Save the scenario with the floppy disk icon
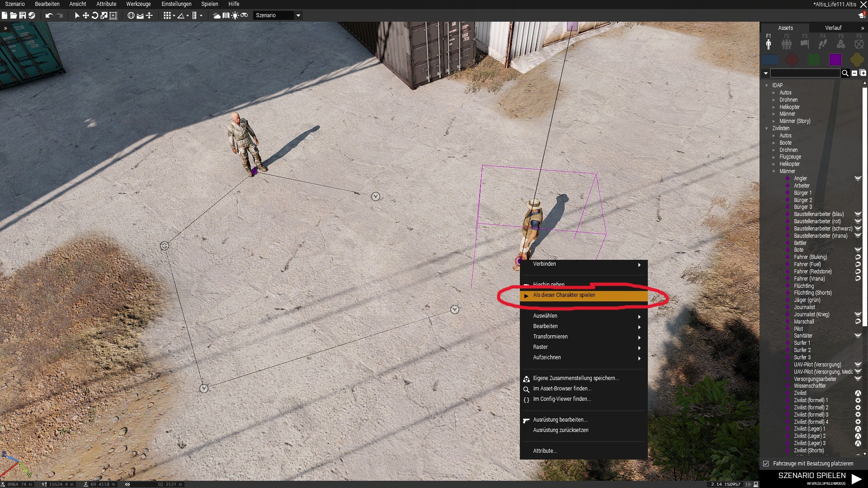 pyautogui.click(x=22, y=15)
